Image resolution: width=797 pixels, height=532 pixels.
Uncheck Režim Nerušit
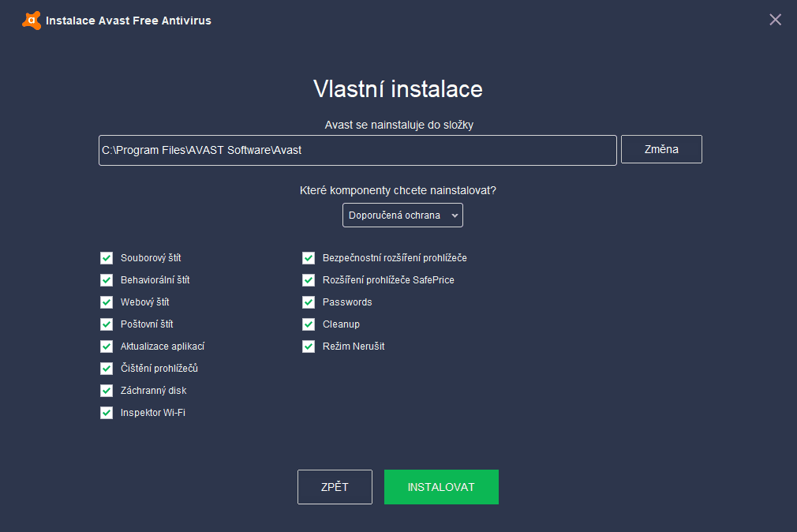click(309, 346)
